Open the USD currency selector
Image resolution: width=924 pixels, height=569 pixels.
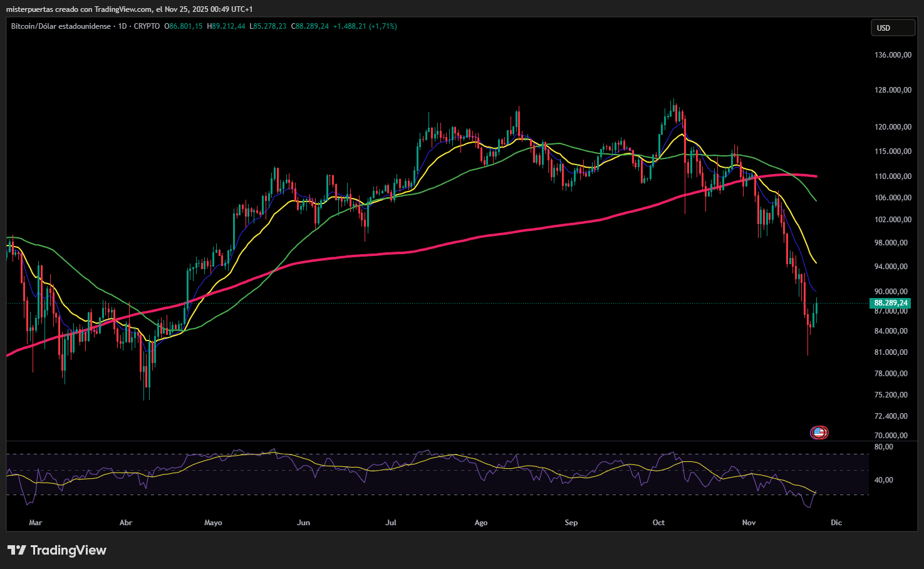click(x=893, y=28)
